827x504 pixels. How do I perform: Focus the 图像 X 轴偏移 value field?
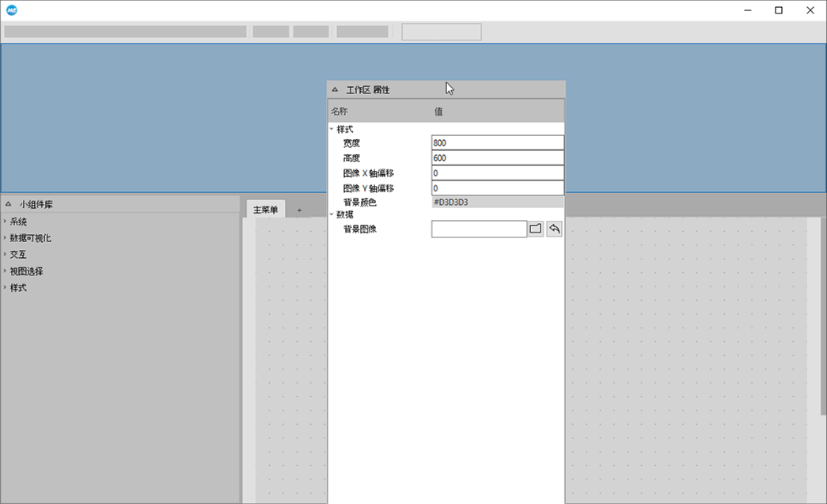[497, 173]
